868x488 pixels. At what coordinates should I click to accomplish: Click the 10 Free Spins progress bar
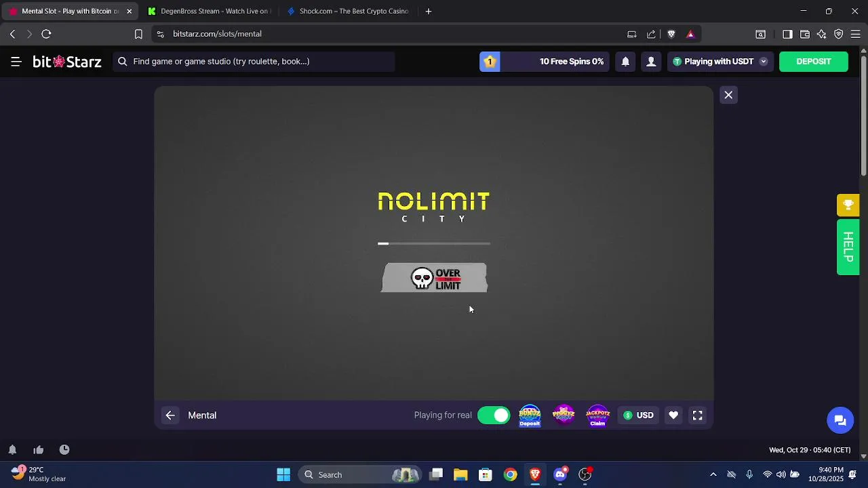pyautogui.click(x=553, y=62)
